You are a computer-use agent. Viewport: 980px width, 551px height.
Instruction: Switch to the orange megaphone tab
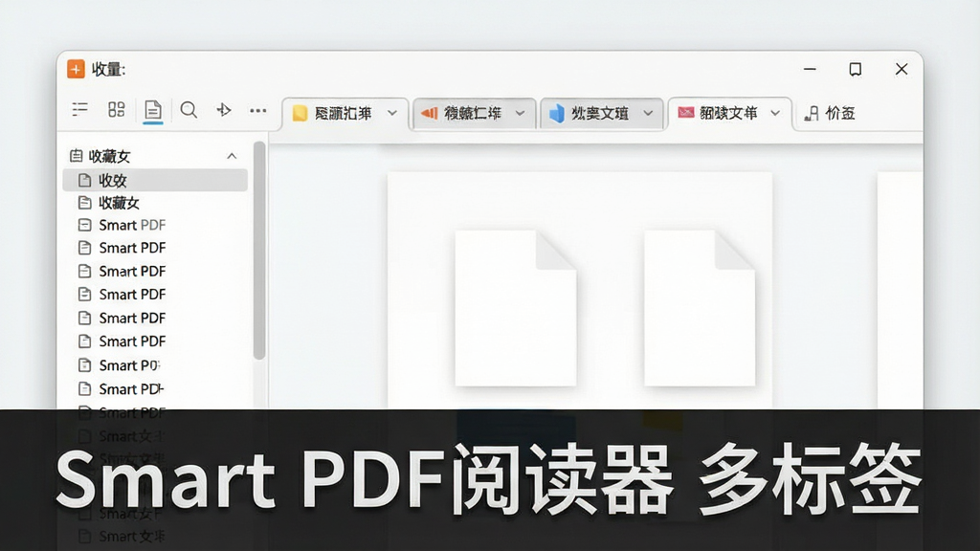(475, 114)
